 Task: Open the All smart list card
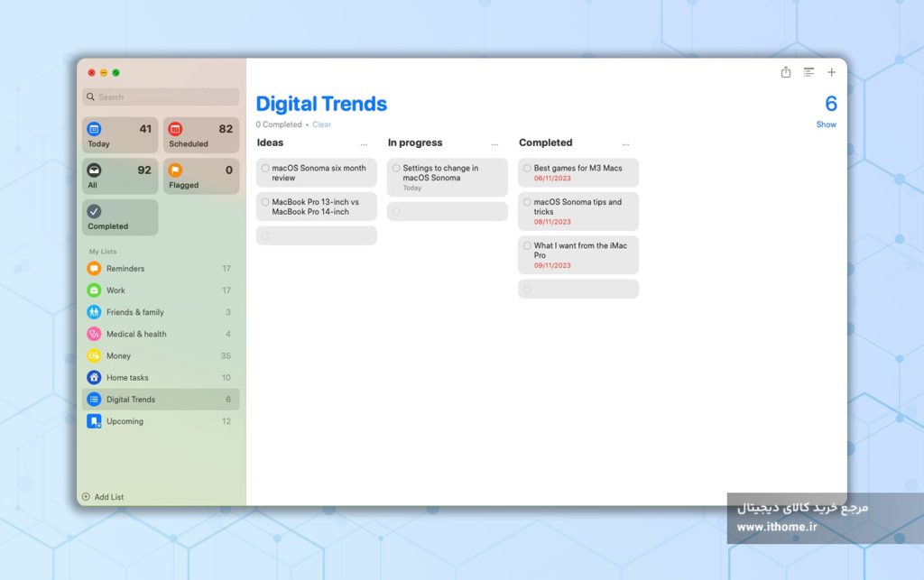point(120,176)
